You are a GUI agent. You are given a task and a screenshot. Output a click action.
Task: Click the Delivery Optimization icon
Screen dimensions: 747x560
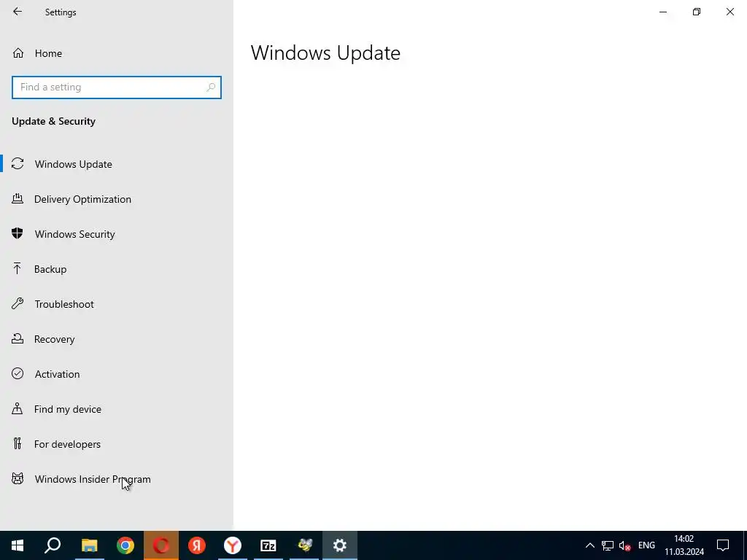pyautogui.click(x=18, y=198)
